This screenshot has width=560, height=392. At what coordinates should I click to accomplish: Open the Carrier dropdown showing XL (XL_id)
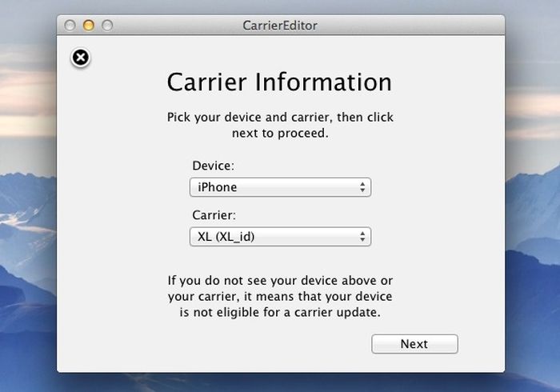tap(280, 236)
